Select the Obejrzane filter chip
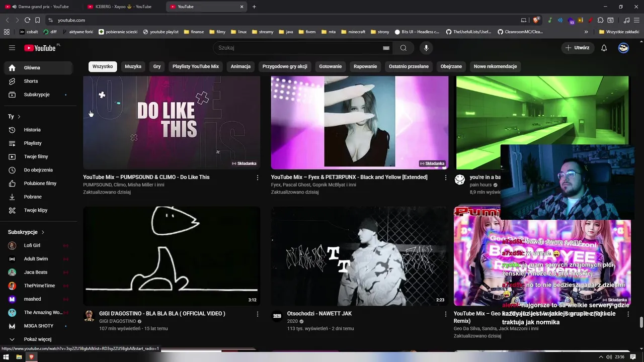The width and height of the screenshot is (644, 362). pos(451,66)
